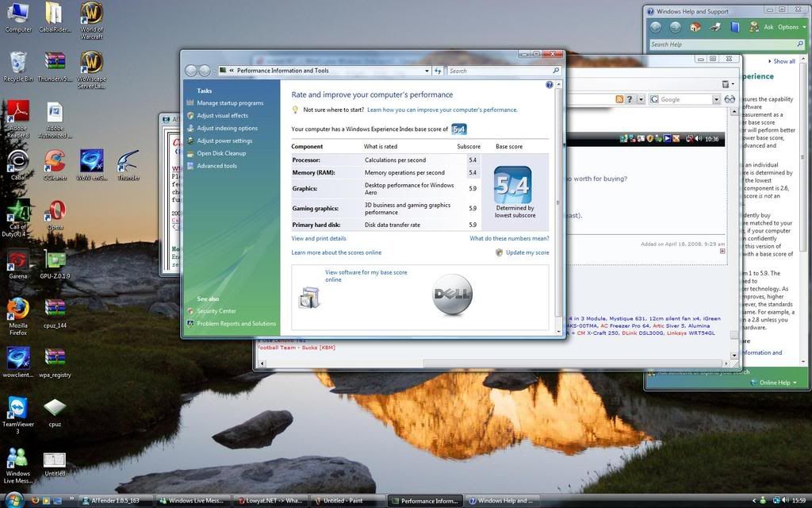The width and height of the screenshot is (812, 508).
Task: Click the Print icon in Help and Support
Action: (x=714, y=26)
